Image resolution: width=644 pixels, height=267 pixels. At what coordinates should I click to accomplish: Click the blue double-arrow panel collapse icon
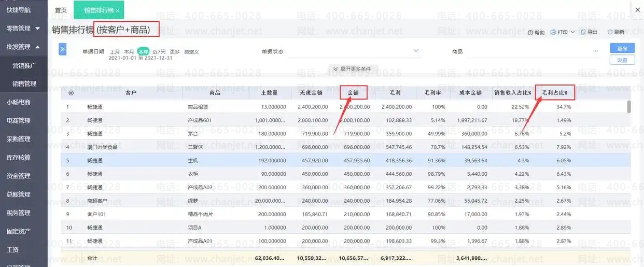coord(62,50)
